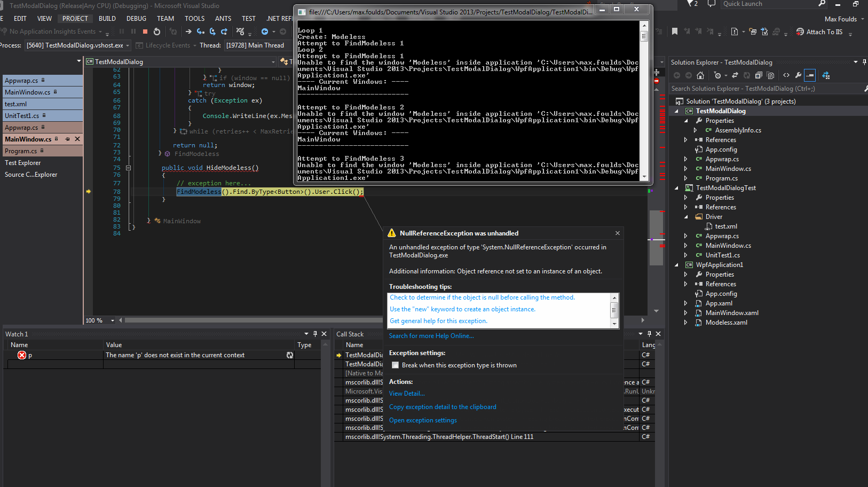The image size is (868, 487).
Task: Open the Process dropdown list
Action: coord(128,45)
